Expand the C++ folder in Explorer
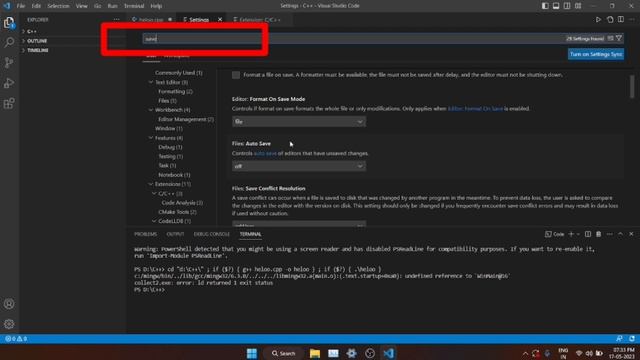Image resolution: width=640 pixels, height=360 pixels. coord(31,31)
